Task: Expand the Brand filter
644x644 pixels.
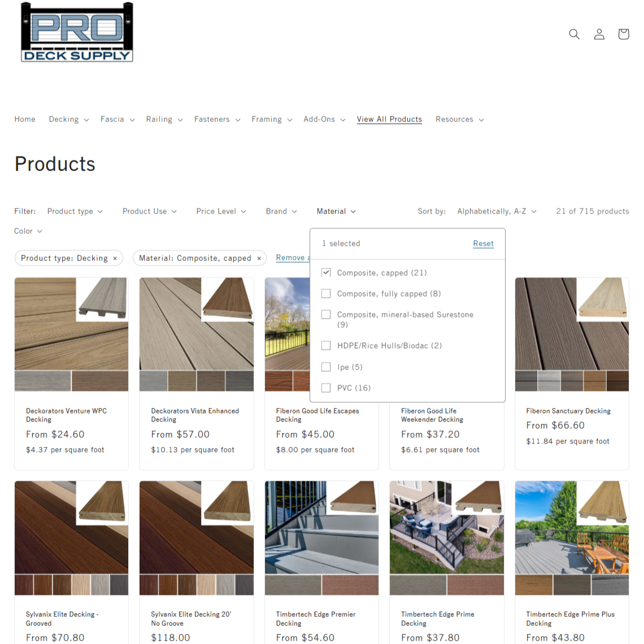Action: 281,211
